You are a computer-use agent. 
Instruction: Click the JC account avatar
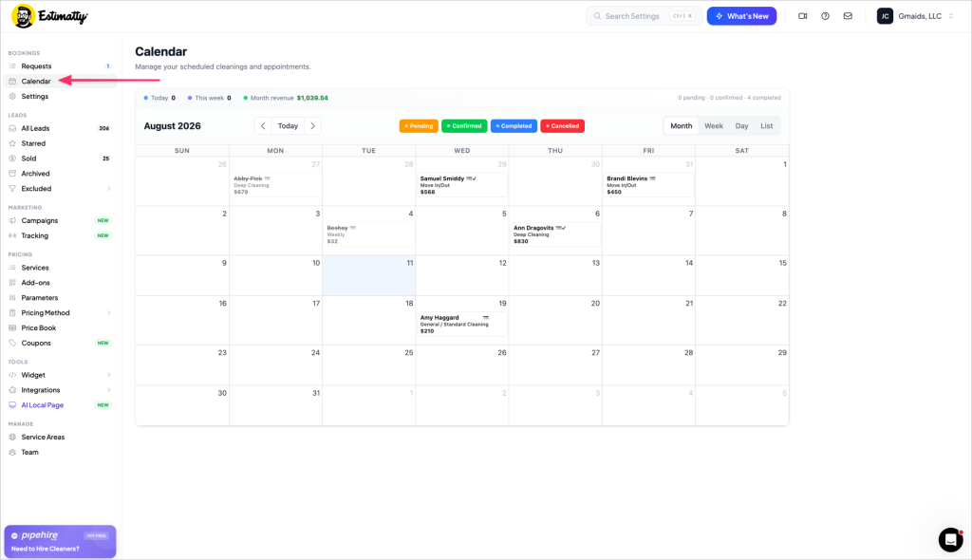pos(885,16)
